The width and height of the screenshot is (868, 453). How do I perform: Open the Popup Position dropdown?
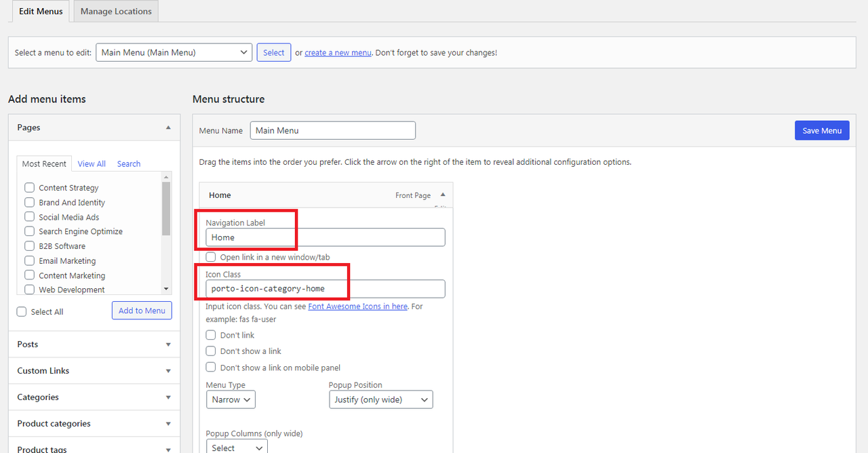coord(381,399)
